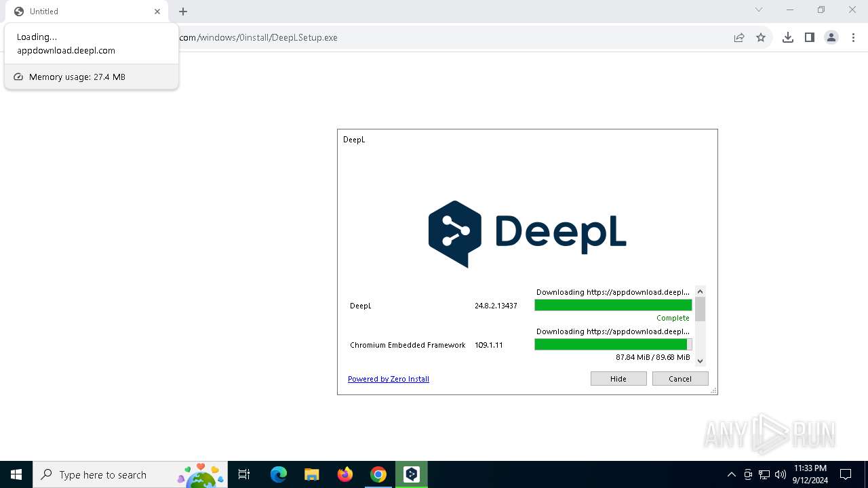This screenshot has height=488, width=868.
Task: Click the Meet Now tray icon
Action: pos(748,474)
